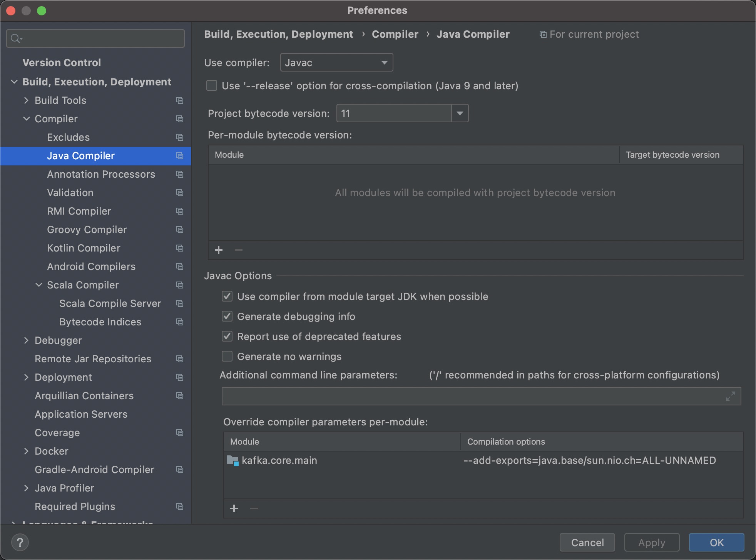This screenshot has height=560, width=756.
Task: Click the module folder icon beside kafka.core.main
Action: [x=232, y=460]
